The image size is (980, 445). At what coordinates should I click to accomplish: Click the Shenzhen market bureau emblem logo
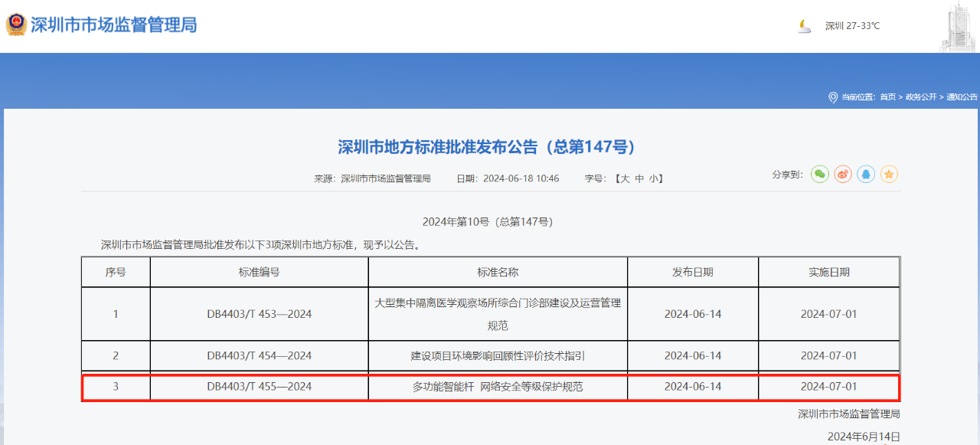point(15,25)
